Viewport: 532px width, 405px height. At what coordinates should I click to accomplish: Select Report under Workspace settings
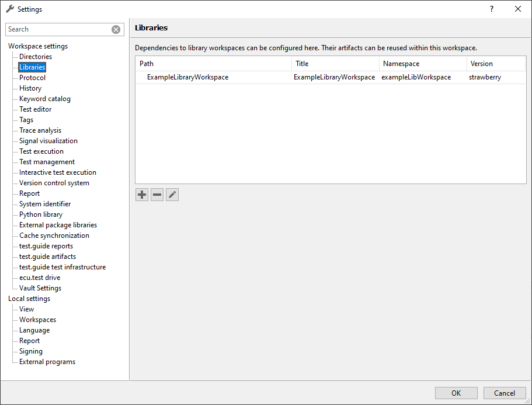(30, 193)
